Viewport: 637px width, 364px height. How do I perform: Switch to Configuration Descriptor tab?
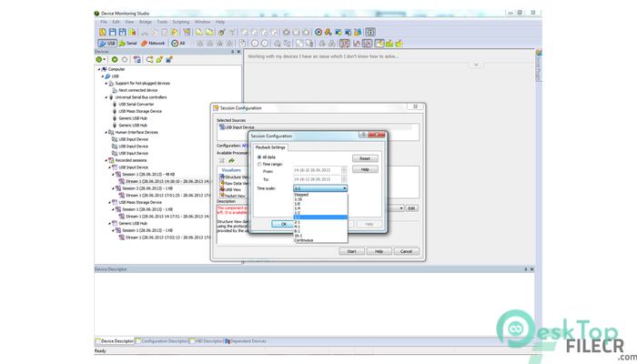click(x=162, y=341)
